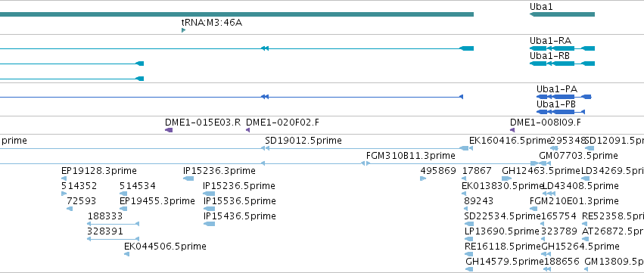Image resolution: width=644 pixels, height=273 pixels.
Task: Click the Uba1 gene bar
Action: (562, 14)
